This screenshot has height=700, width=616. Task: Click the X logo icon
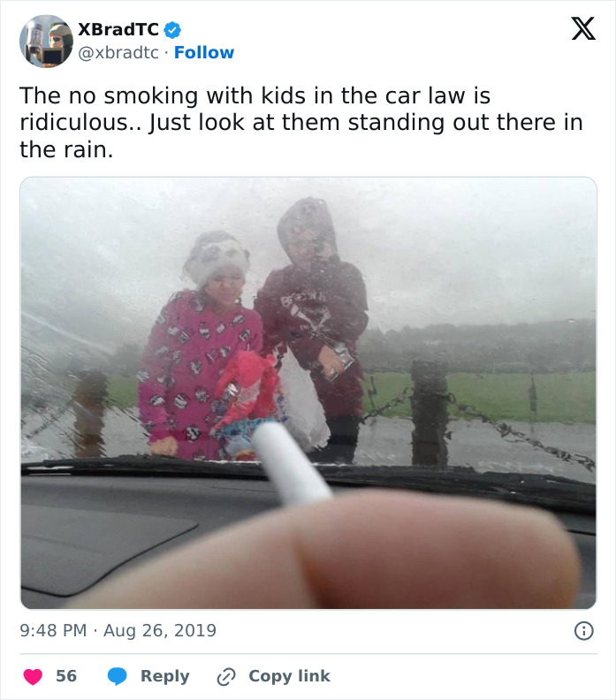tap(583, 29)
